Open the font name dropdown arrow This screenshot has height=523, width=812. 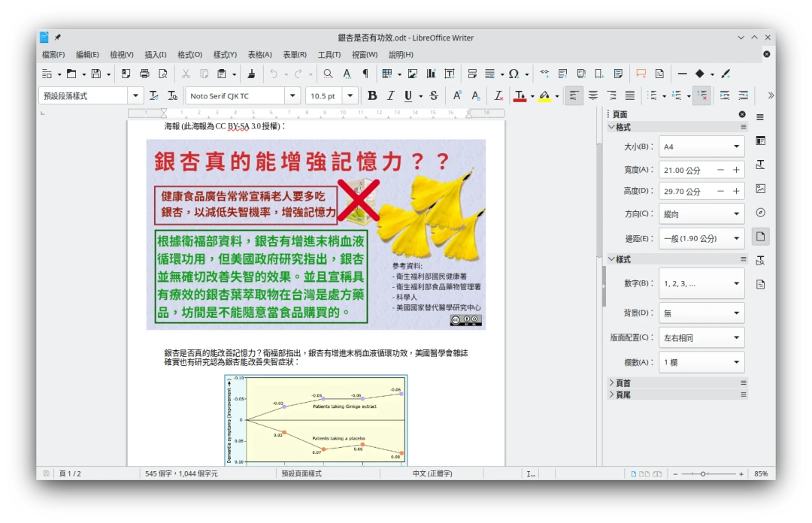pos(292,95)
